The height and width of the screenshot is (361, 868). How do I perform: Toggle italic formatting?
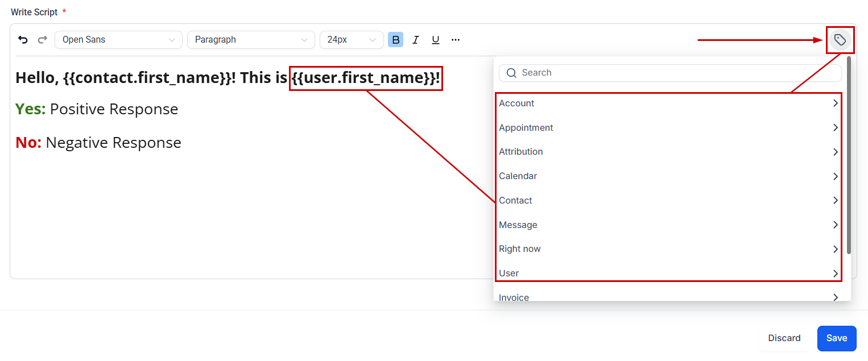pos(416,40)
